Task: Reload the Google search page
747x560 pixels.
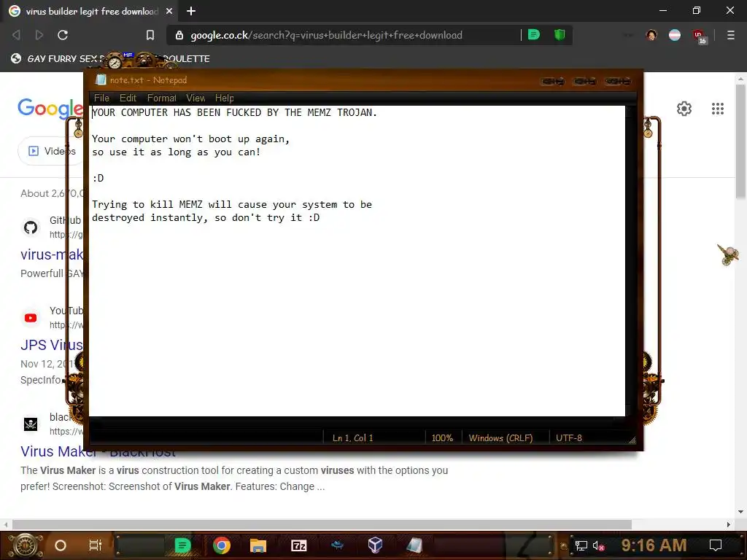Action: (x=63, y=35)
